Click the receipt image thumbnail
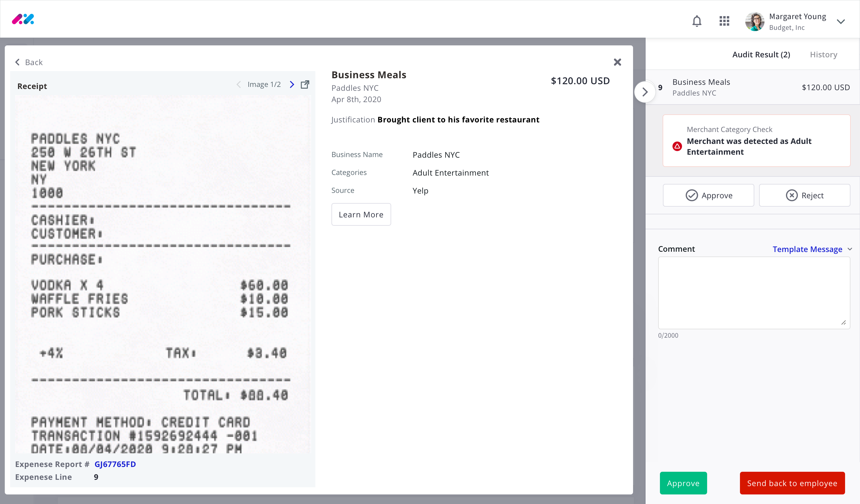 (x=163, y=274)
